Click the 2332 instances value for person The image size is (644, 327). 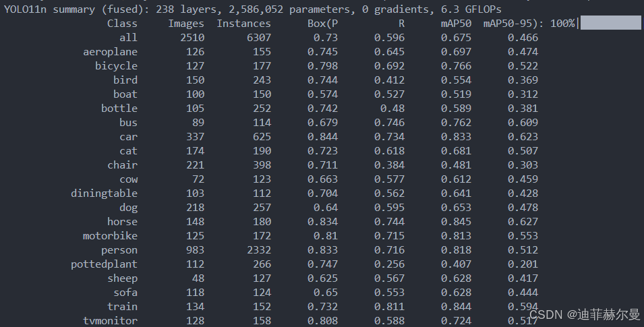click(x=259, y=250)
